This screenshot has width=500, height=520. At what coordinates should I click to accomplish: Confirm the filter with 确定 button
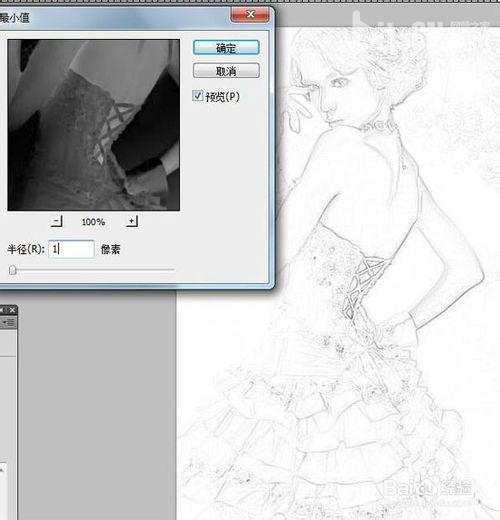coord(226,48)
